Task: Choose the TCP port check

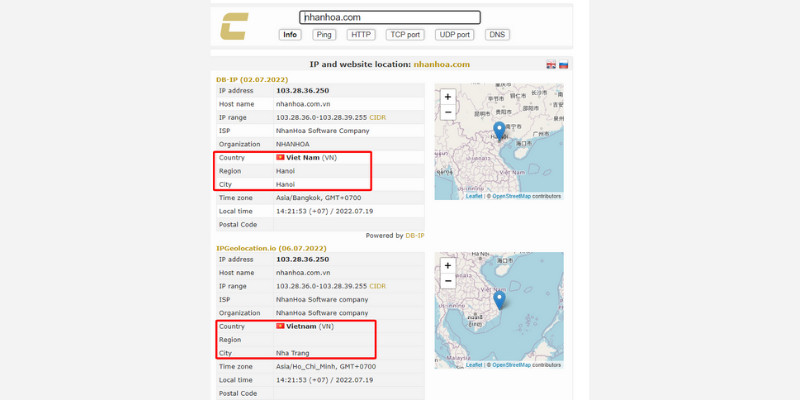Action: (405, 35)
